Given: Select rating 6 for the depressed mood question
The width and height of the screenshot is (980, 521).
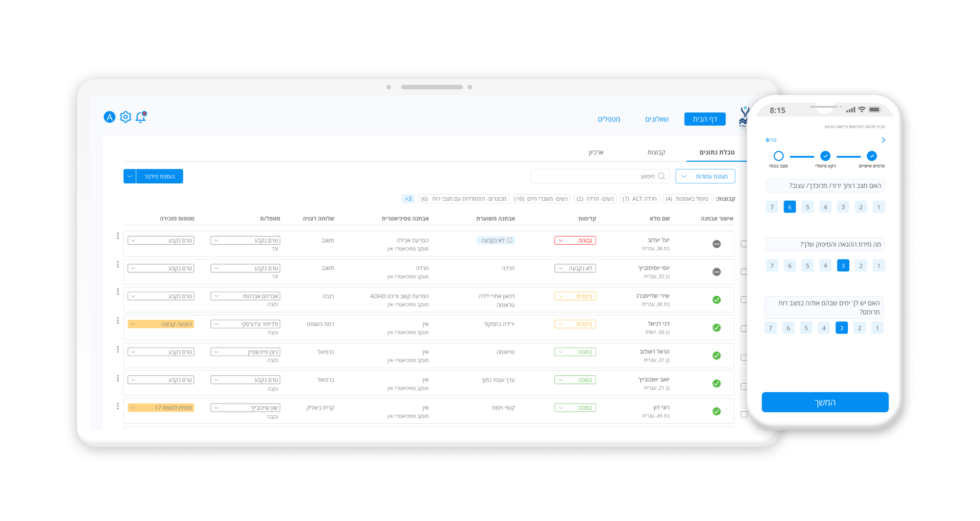Looking at the screenshot, I should point(790,207).
